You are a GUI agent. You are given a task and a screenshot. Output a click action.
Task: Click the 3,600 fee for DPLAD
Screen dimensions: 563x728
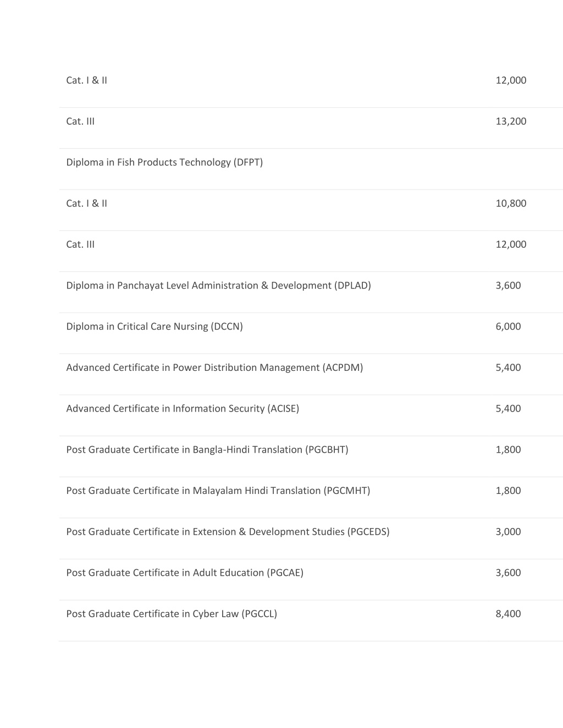coord(508,286)
